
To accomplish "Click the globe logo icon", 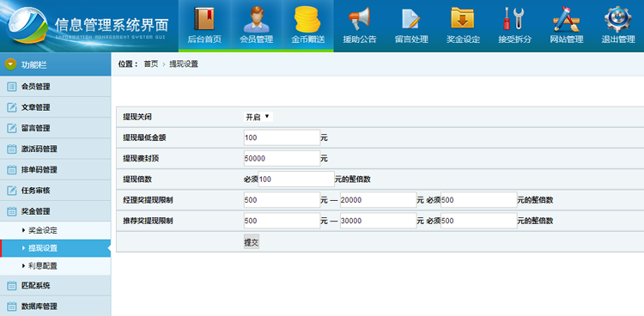I will pos(27,24).
